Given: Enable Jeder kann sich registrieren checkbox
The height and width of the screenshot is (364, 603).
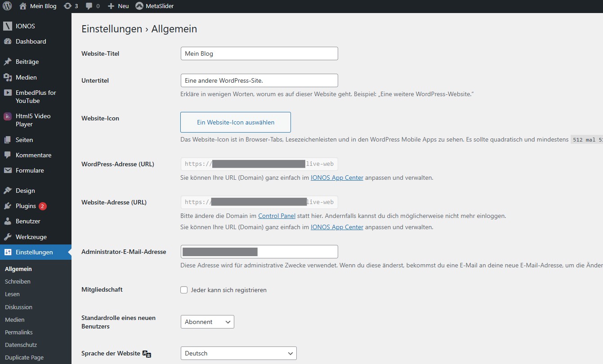Looking at the screenshot, I should pyautogui.click(x=184, y=290).
